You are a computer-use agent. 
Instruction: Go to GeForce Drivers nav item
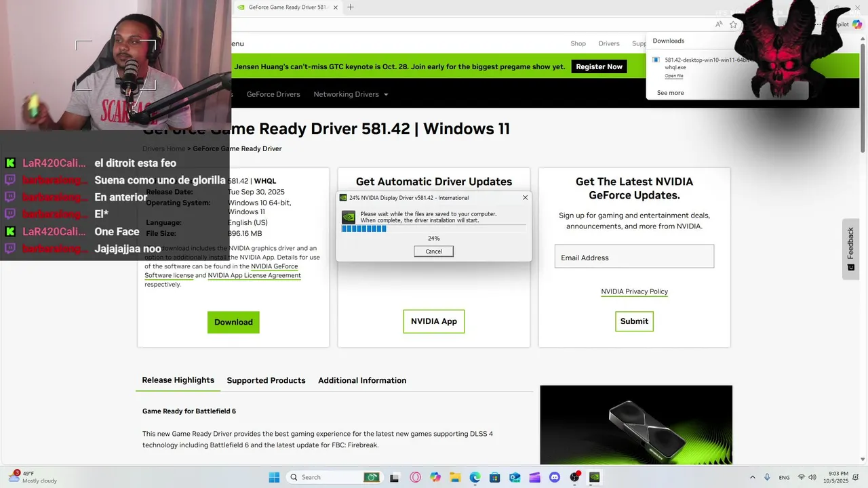tap(273, 94)
